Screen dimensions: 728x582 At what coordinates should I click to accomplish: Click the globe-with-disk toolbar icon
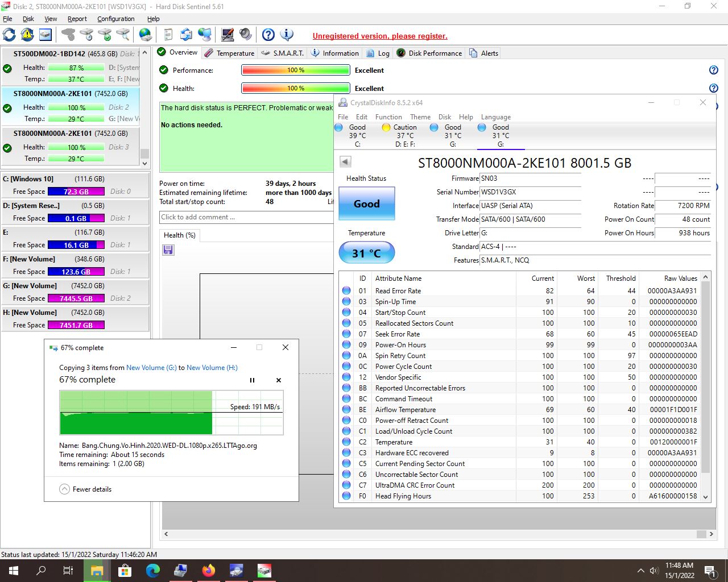pyautogui.click(x=146, y=35)
